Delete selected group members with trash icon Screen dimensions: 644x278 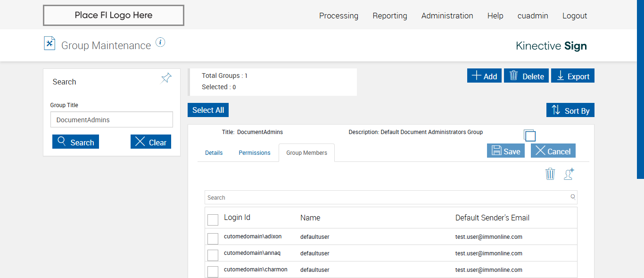coord(550,174)
